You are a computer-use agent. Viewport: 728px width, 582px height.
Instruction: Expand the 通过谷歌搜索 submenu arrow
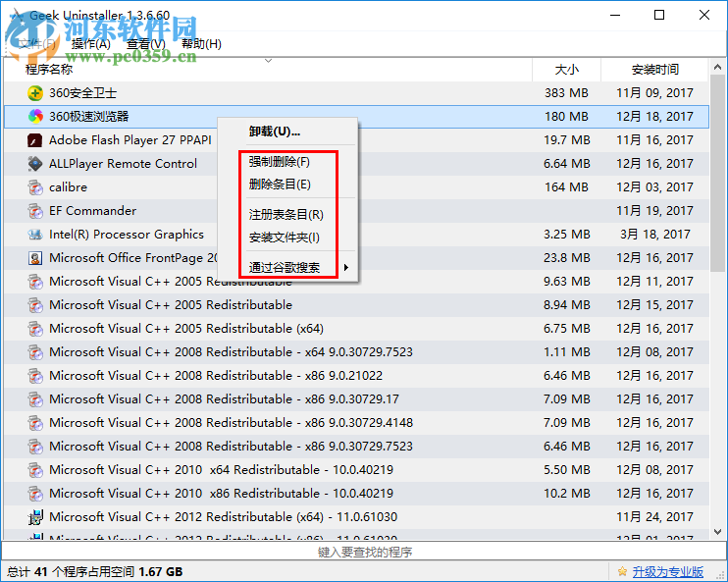point(346,268)
